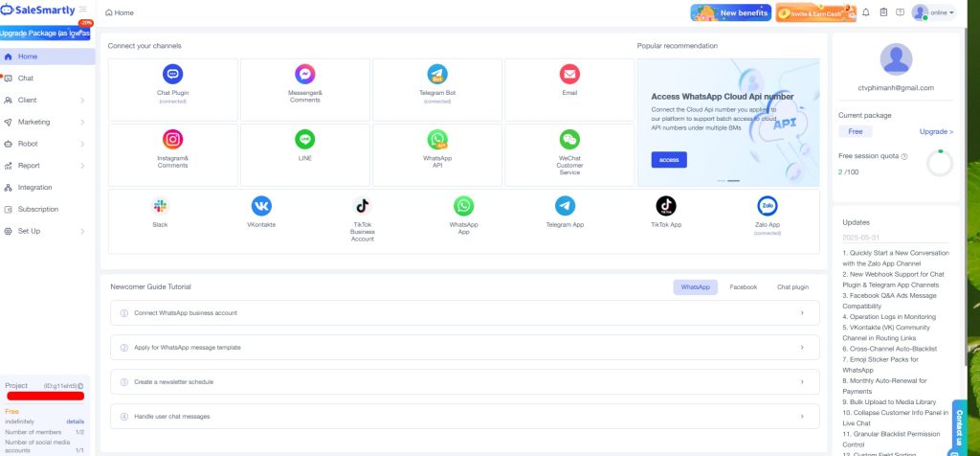Copy the project ID with the copy icon

point(80,386)
